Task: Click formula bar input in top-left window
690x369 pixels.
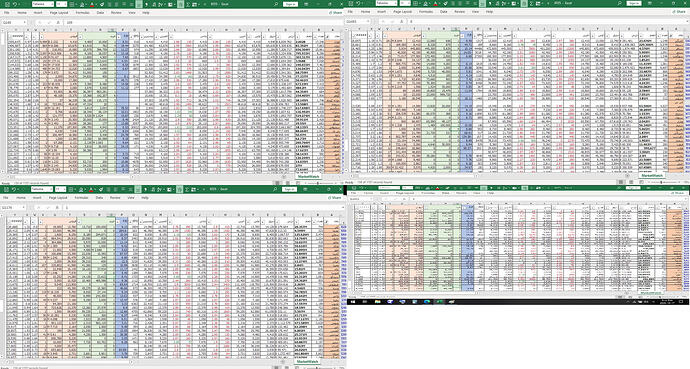Action: (x=202, y=22)
